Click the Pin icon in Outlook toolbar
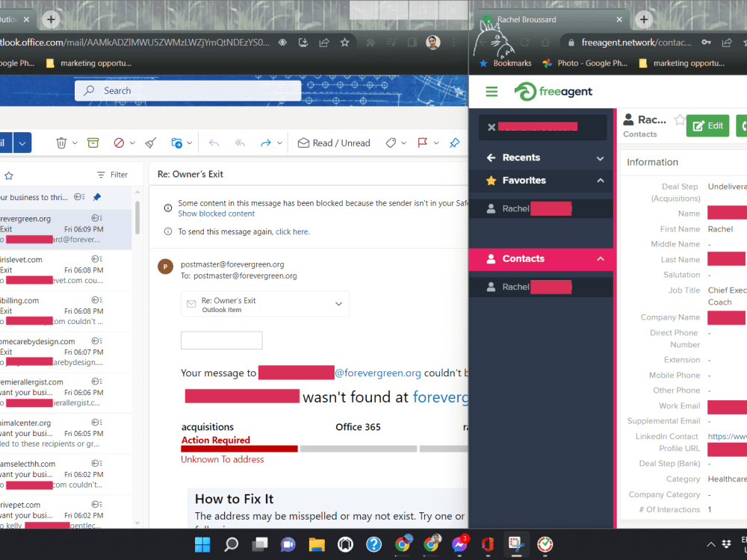Viewport: 747px width, 560px height. [x=454, y=143]
